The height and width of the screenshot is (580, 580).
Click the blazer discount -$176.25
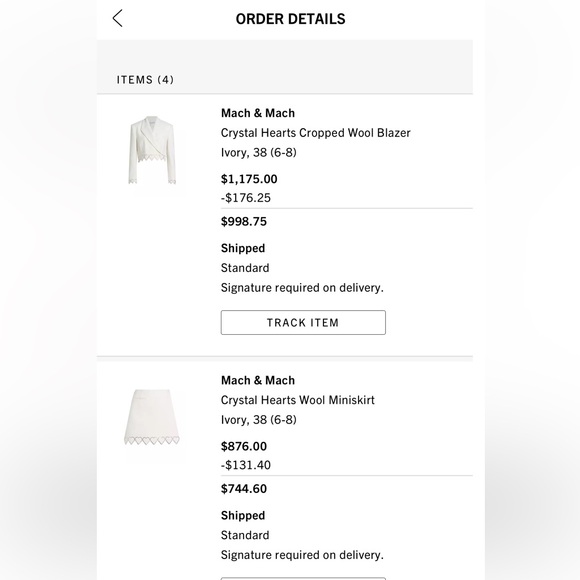point(246,198)
